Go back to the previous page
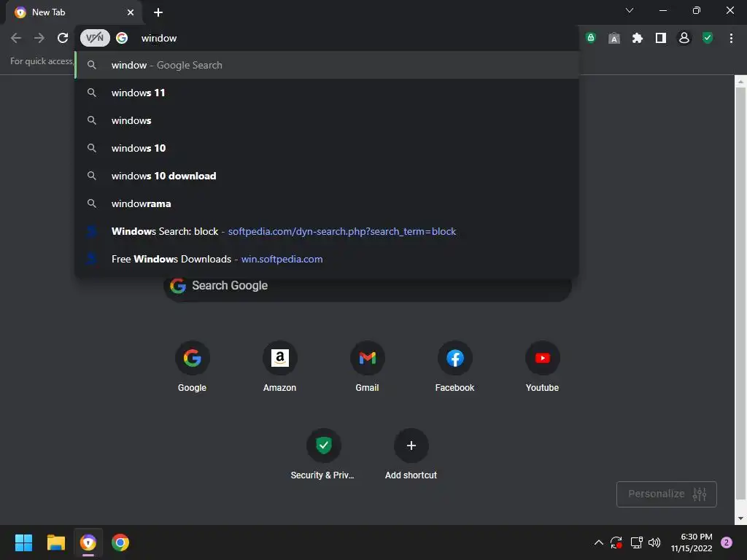 pyautogui.click(x=16, y=38)
